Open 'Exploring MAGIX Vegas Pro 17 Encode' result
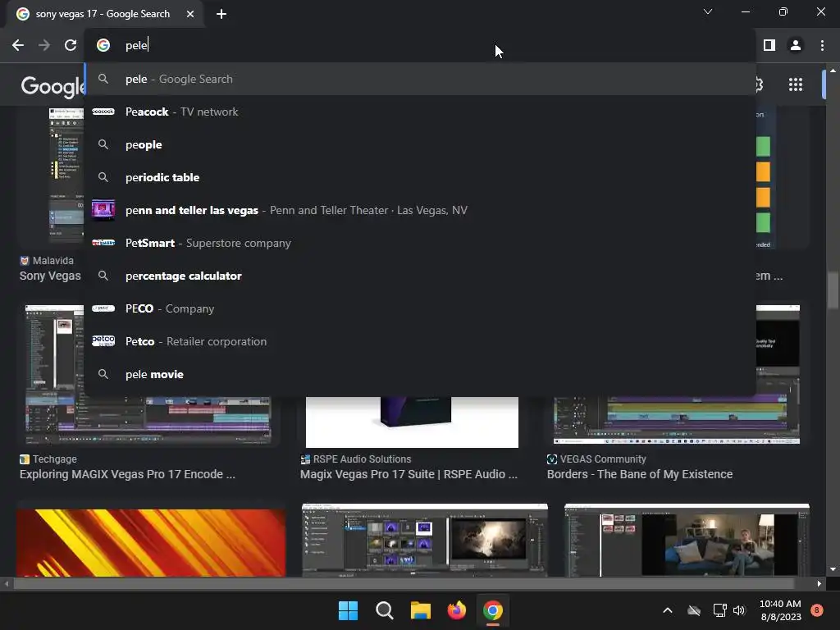This screenshot has width=840, height=630. pyautogui.click(x=127, y=475)
